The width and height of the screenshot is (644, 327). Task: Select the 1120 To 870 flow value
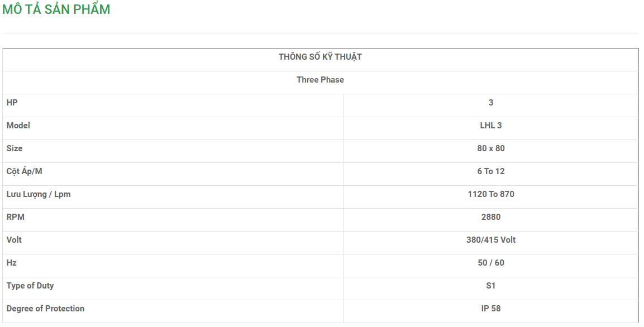[x=490, y=194]
